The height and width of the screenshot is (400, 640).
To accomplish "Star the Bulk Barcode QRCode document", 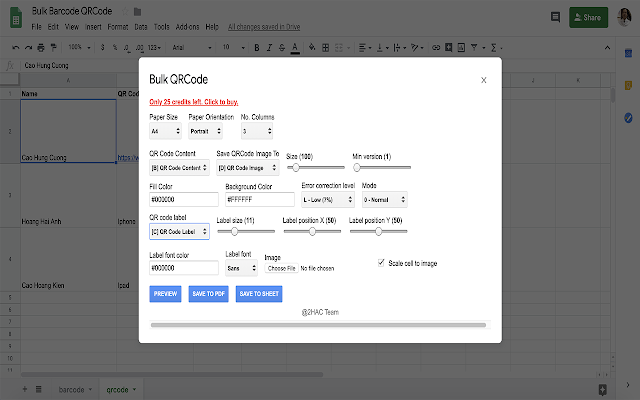I will tap(125, 11).
